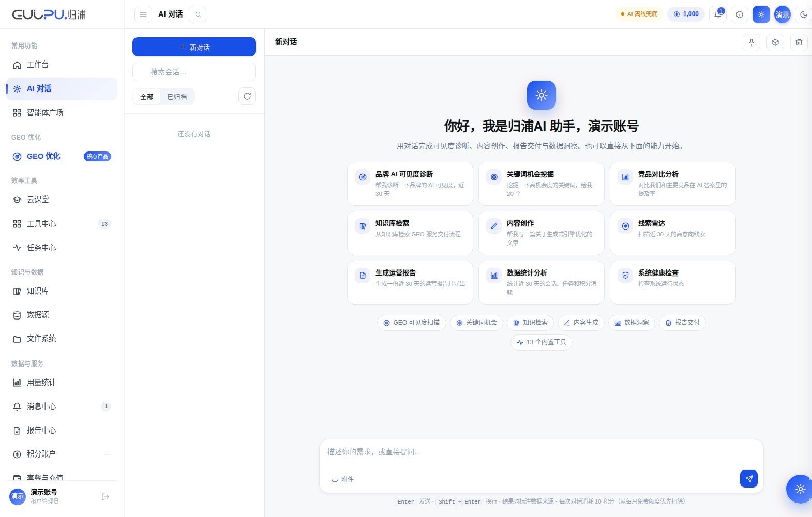Select the 线索雷达 card
Viewport: 812px width, 517px height.
[673, 233]
